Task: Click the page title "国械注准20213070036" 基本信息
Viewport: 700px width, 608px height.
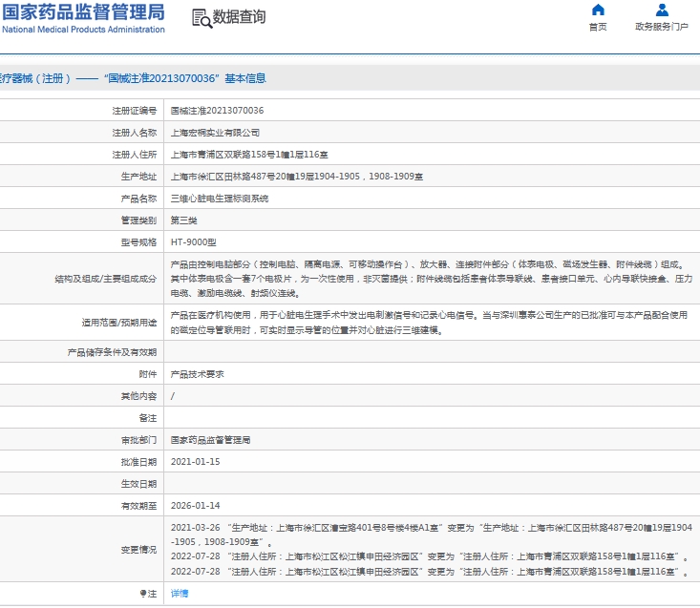Action: pyautogui.click(x=185, y=78)
